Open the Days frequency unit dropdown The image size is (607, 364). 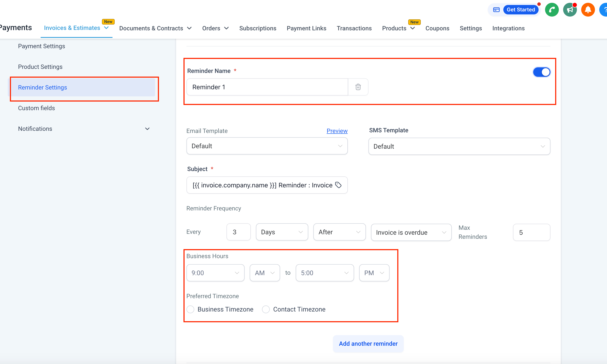pos(282,232)
